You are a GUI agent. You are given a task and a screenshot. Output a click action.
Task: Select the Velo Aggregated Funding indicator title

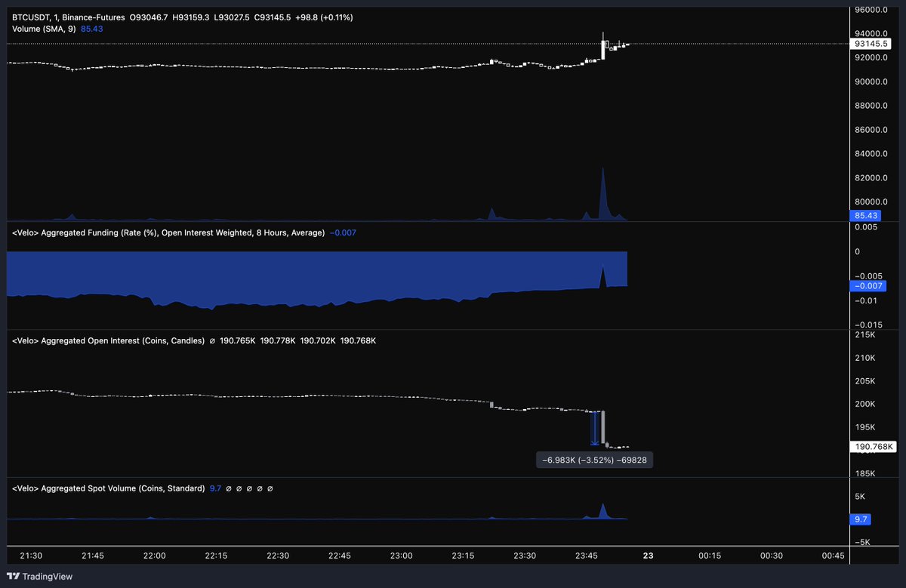pyautogui.click(x=168, y=232)
